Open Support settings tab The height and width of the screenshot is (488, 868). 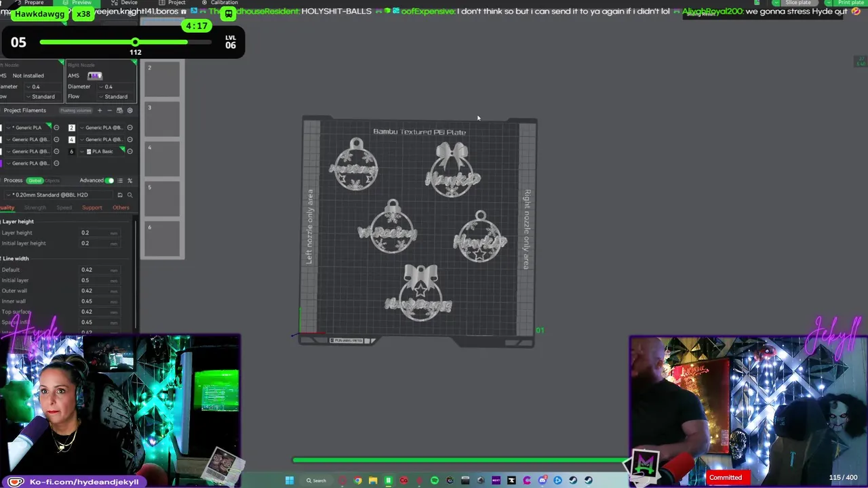92,207
